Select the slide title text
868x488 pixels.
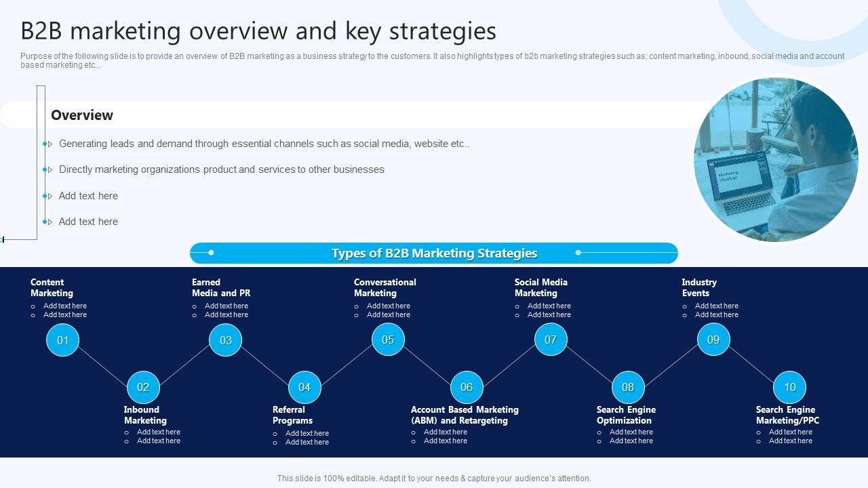[x=258, y=31]
